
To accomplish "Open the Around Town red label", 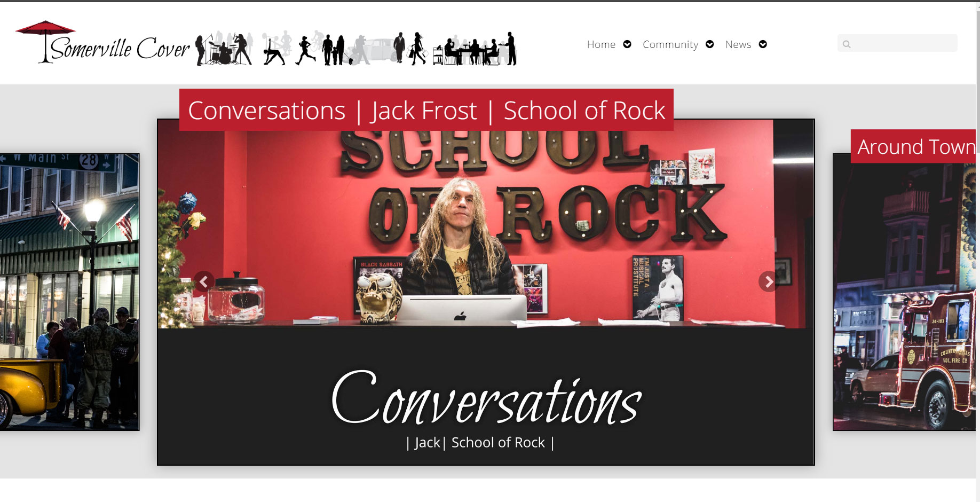I will 915,146.
